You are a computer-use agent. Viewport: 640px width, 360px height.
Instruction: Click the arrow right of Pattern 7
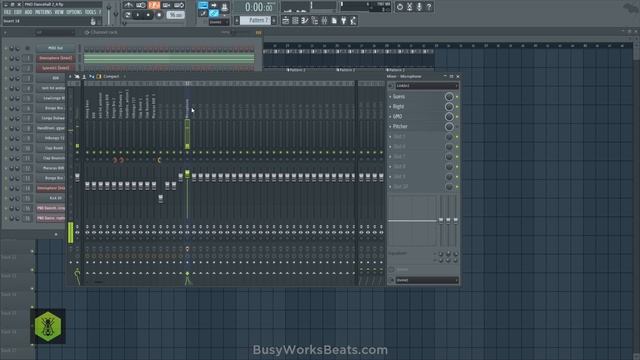pos(273,20)
